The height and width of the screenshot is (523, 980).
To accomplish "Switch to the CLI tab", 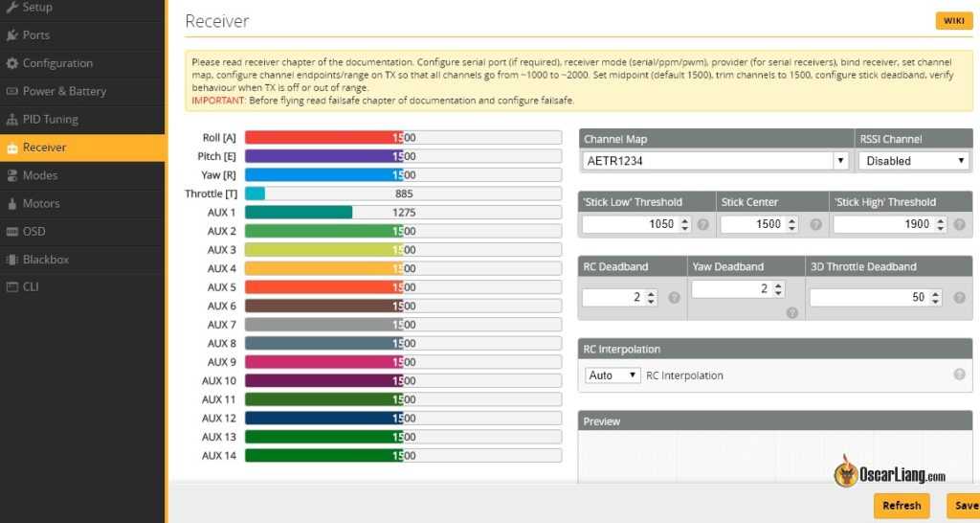I will pos(31,286).
